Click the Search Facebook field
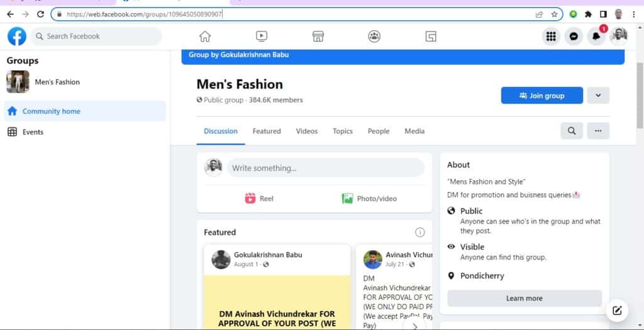Viewport: 644px width, 330px height. click(96, 36)
